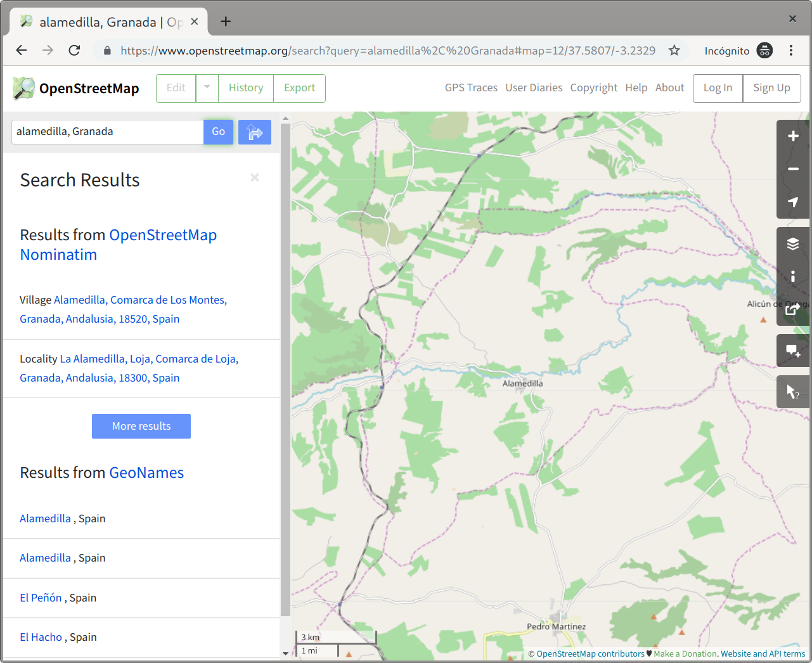Click the Pedro Martínez label on the map
This screenshot has height=663, width=812.
pyautogui.click(x=556, y=626)
